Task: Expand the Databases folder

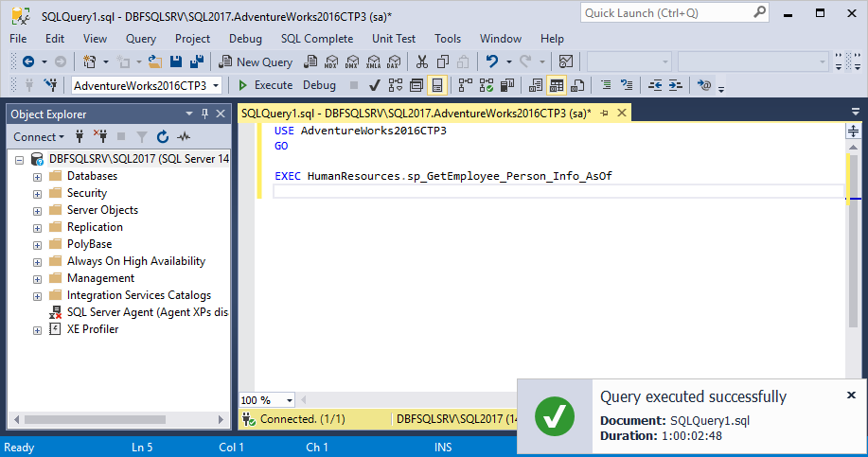Action: tap(37, 177)
